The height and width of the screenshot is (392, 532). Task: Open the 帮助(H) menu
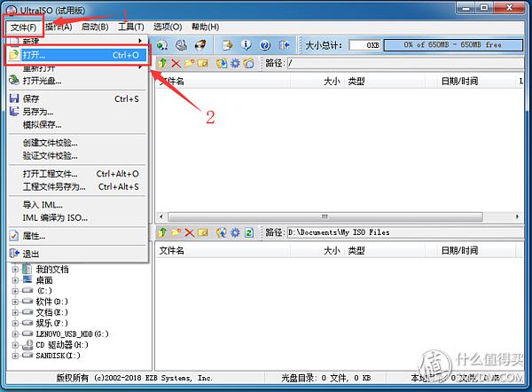(x=206, y=27)
